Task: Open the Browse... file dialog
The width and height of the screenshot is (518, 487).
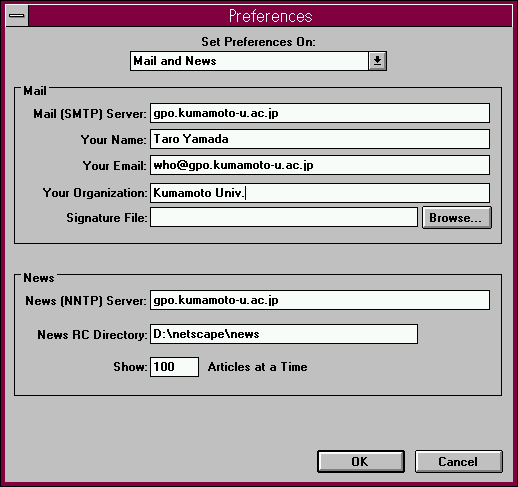Action: click(x=457, y=218)
